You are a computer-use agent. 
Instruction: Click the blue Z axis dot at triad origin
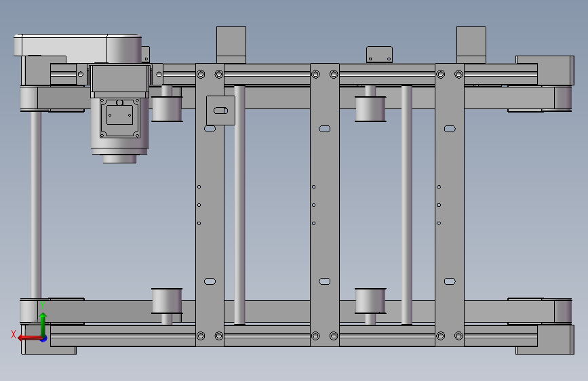coord(44,338)
